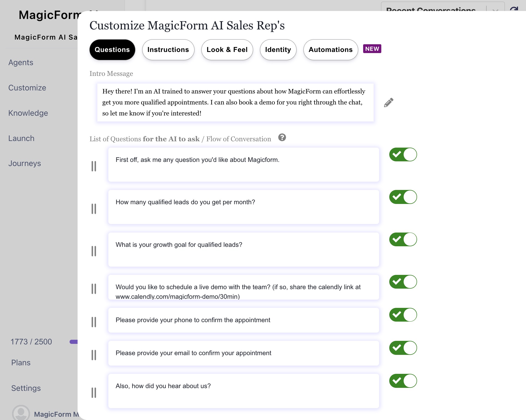Click the purple usage progress bar
Viewport: 526px width, 420px height.
(x=74, y=342)
